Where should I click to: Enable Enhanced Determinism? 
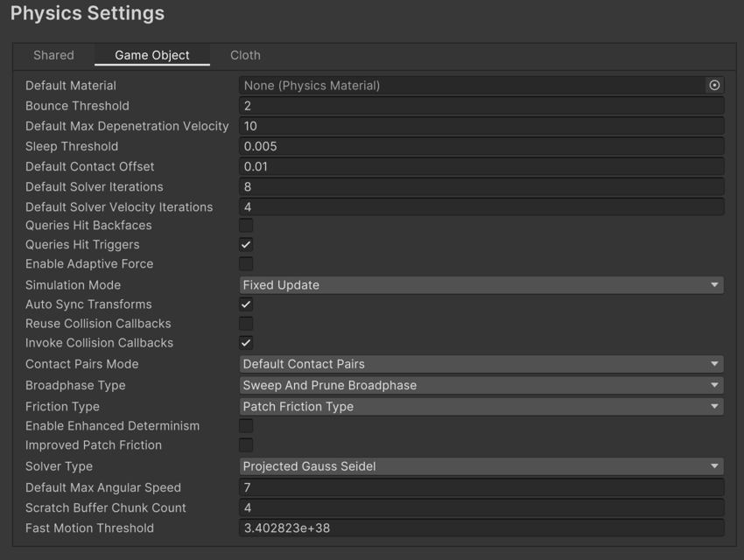pyautogui.click(x=244, y=426)
